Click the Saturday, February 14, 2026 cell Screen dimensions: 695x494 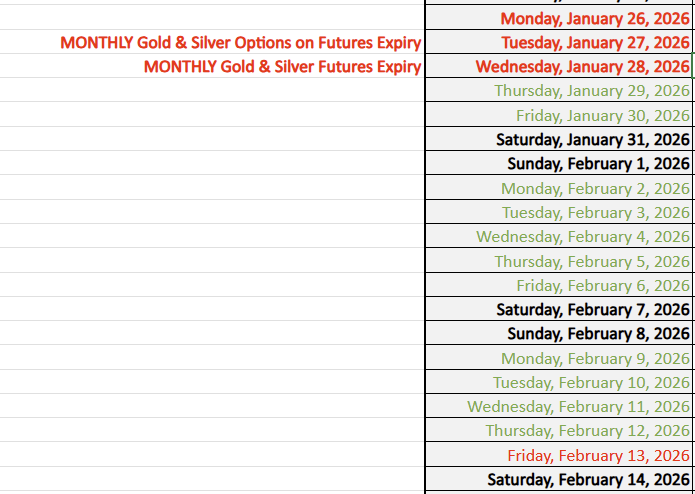coord(588,480)
